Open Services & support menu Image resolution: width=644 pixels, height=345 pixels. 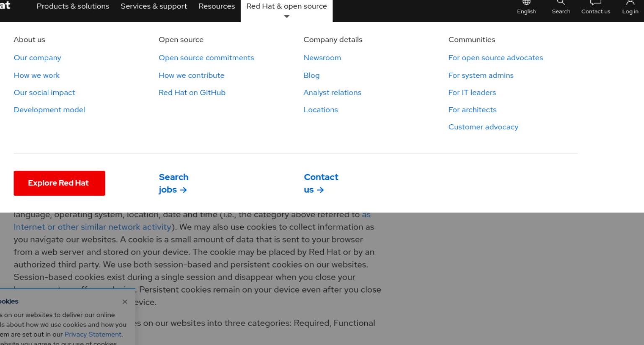154,6
